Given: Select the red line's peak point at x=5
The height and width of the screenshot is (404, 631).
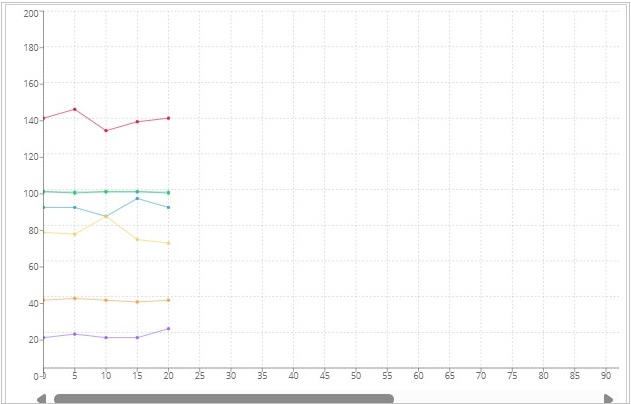Looking at the screenshot, I should coord(74,109).
